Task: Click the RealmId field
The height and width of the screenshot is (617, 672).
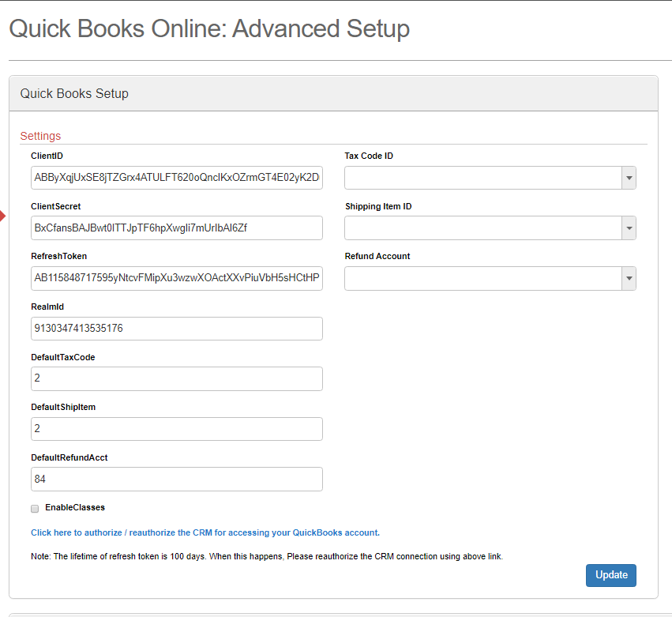Action: (177, 329)
